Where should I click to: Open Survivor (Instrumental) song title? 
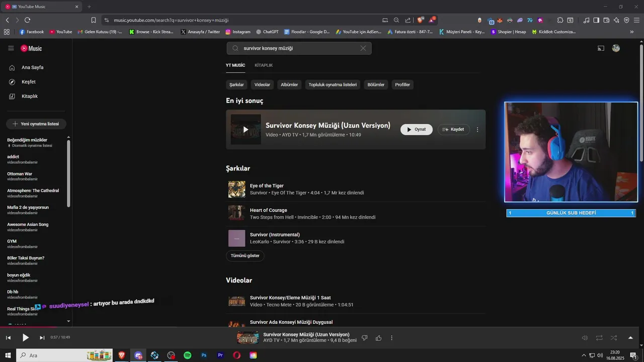(275, 235)
